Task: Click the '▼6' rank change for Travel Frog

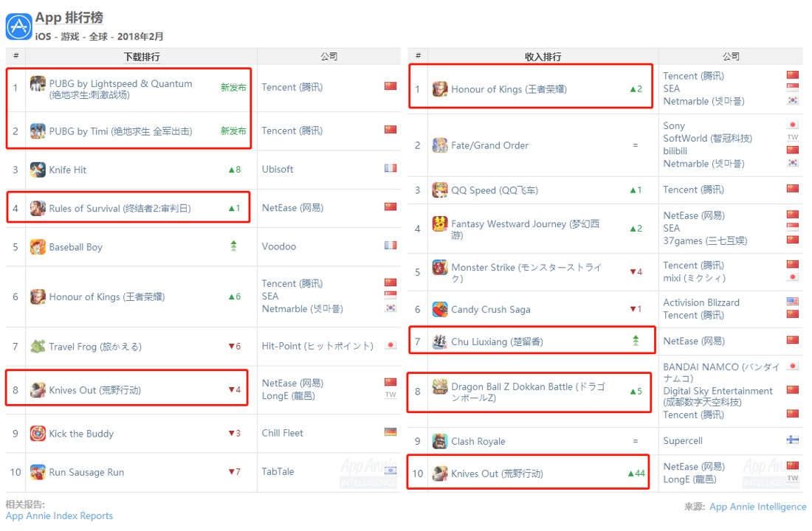Action: [x=235, y=346]
